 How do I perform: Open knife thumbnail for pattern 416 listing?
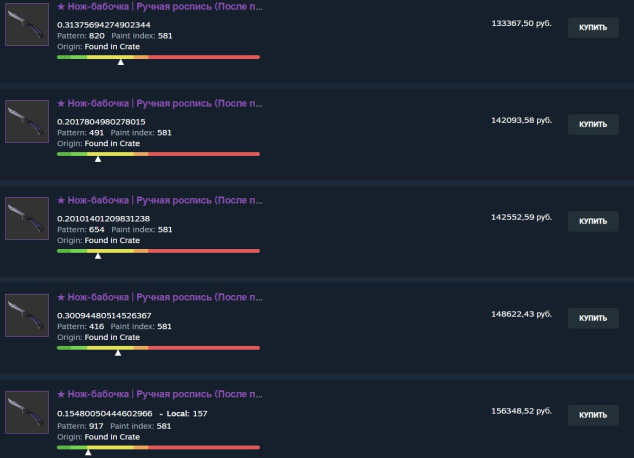[x=27, y=315]
